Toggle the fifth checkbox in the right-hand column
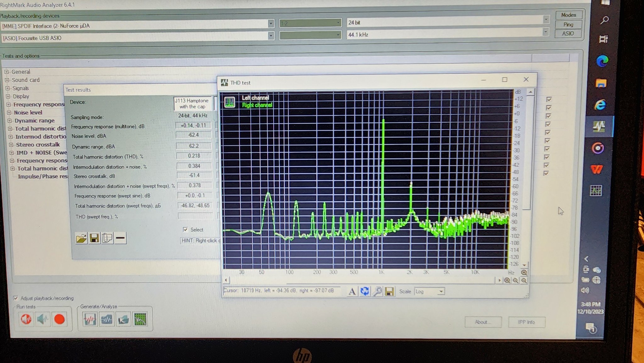Image resolution: width=644 pixels, height=363 pixels. point(548,132)
